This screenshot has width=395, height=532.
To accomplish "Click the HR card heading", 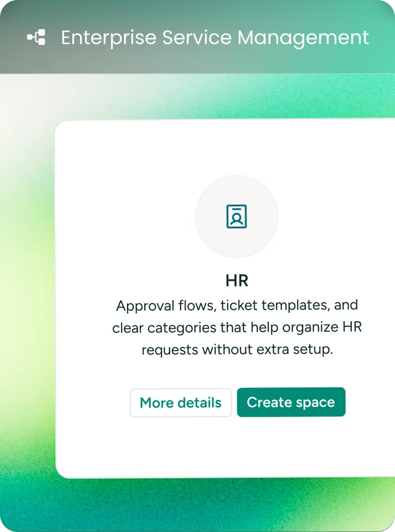I will 237,281.
